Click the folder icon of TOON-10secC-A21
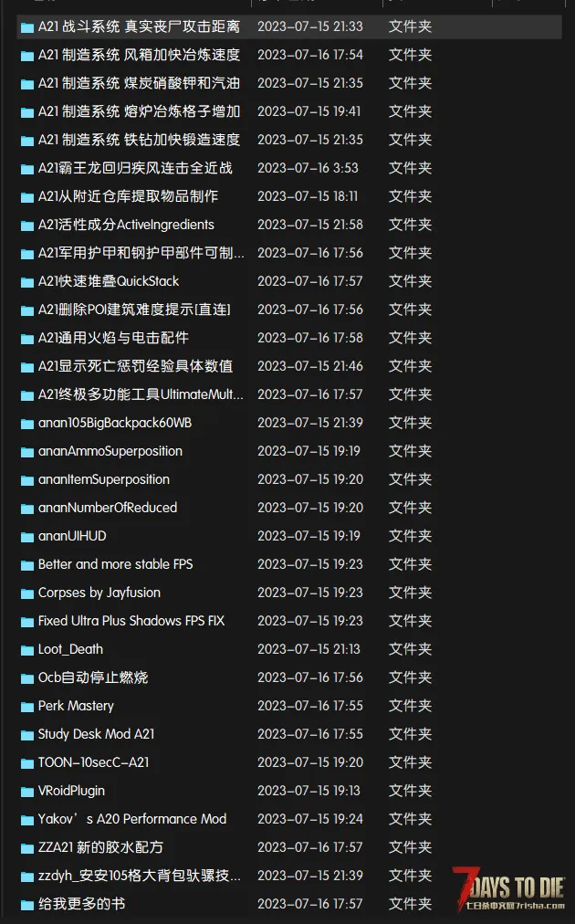The height and width of the screenshot is (924, 575). [27, 762]
